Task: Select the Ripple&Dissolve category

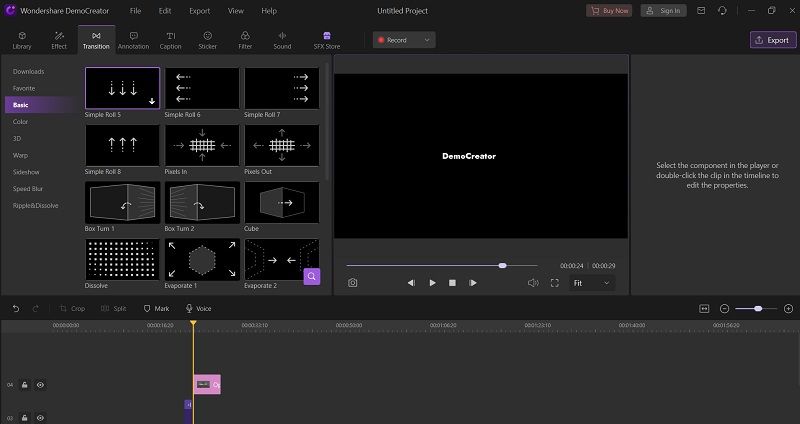Action: tap(36, 206)
